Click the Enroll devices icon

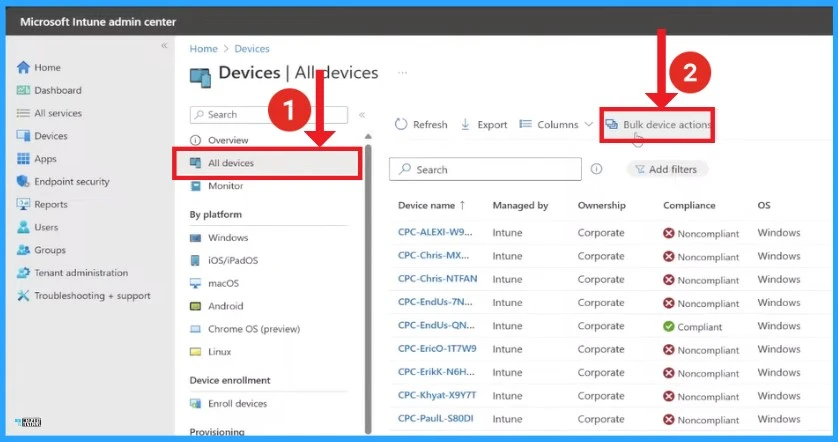(196, 404)
